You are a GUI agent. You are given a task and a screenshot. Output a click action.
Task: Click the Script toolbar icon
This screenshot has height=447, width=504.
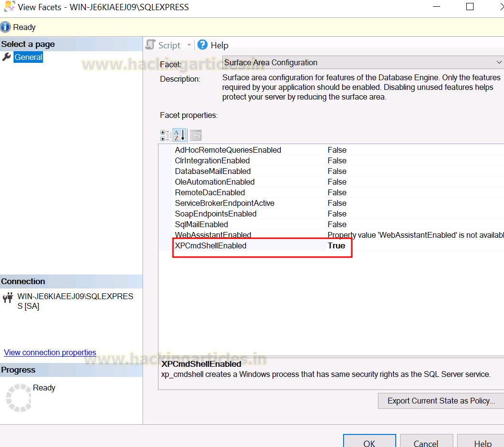[x=150, y=44]
